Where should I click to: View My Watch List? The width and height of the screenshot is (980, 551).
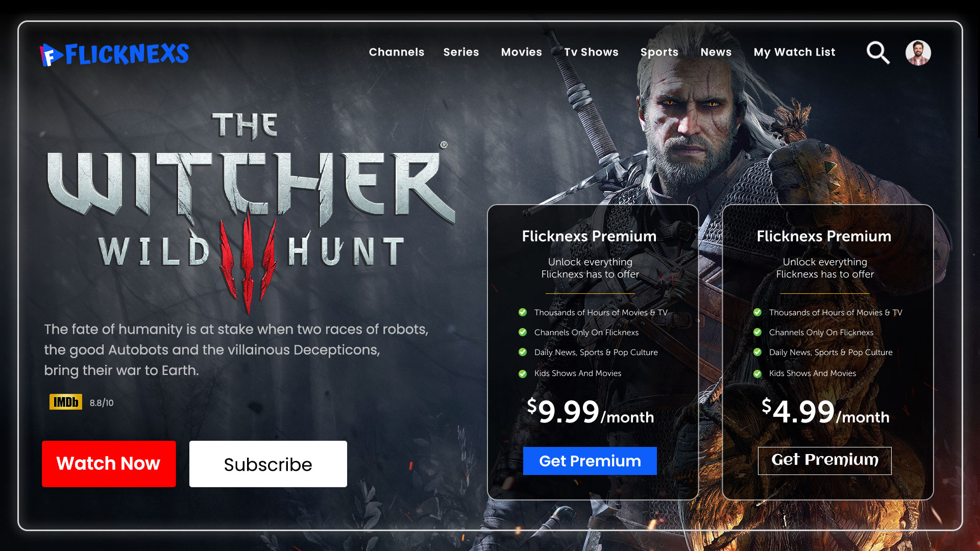pos(794,52)
